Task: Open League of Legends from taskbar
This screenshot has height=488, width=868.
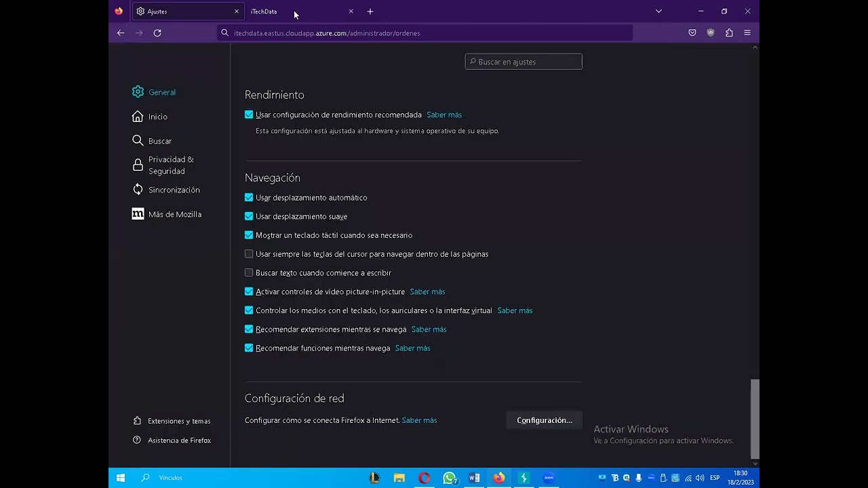Action: (x=374, y=478)
